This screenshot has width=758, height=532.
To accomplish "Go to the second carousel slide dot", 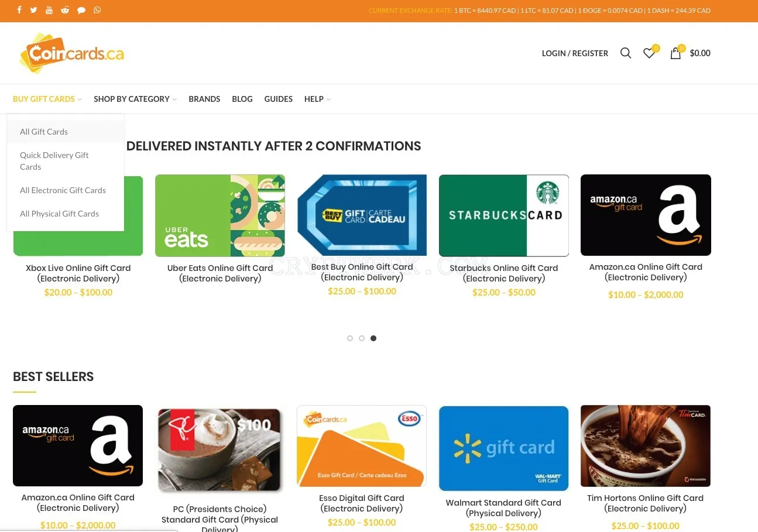I will click(x=362, y=338).
